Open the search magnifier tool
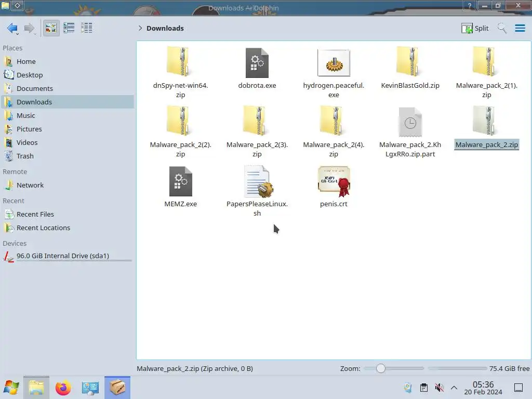 pos(502,28)
